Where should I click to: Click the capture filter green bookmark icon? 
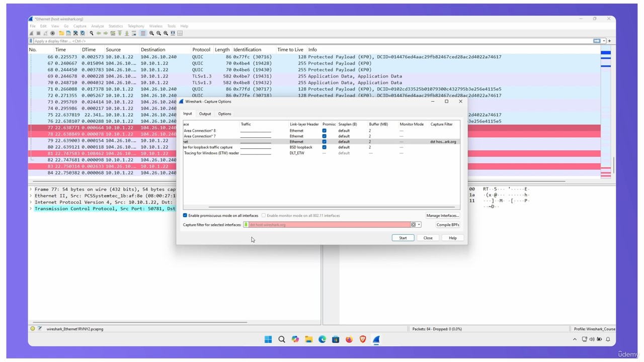tap(246, 225)
